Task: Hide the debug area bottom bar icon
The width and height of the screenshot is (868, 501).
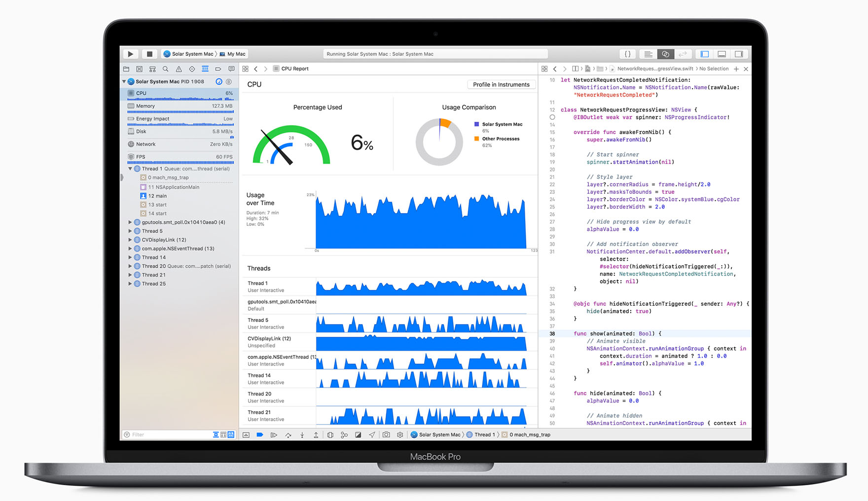Action: tap(246, 435)
